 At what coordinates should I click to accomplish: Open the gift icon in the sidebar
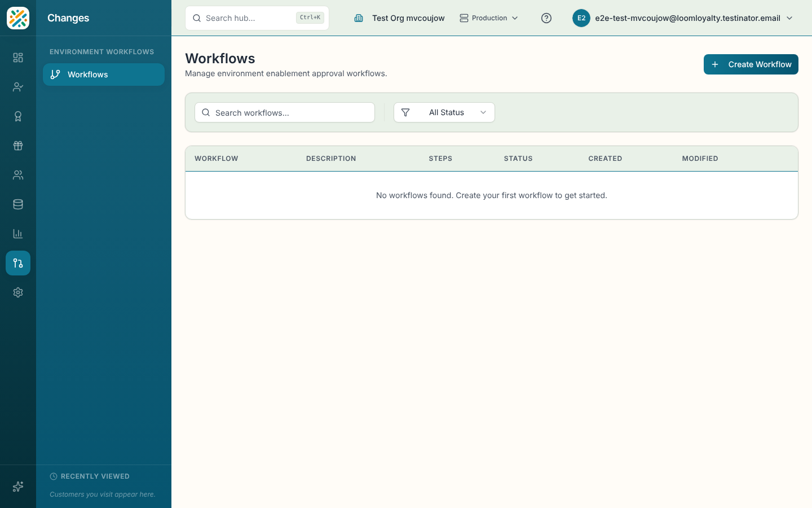pos(18,146)
